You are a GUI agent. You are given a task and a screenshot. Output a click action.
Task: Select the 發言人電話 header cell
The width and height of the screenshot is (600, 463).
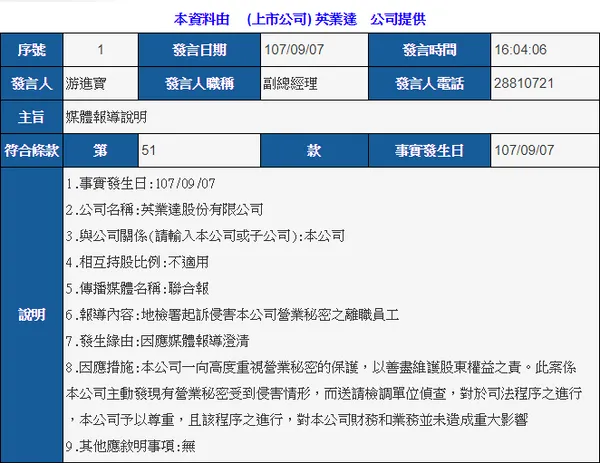click(x=429, y=83)
